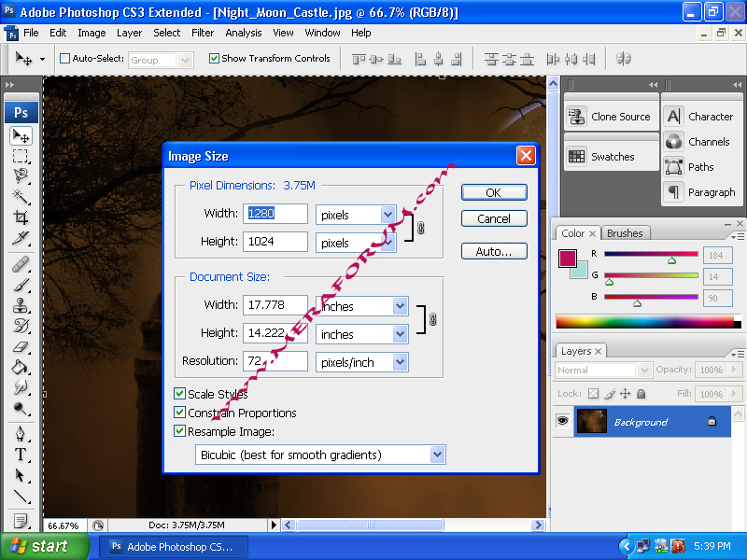Select the Slice tool
Viewport: 747px width, 560px height.
(x=21, y=238)
